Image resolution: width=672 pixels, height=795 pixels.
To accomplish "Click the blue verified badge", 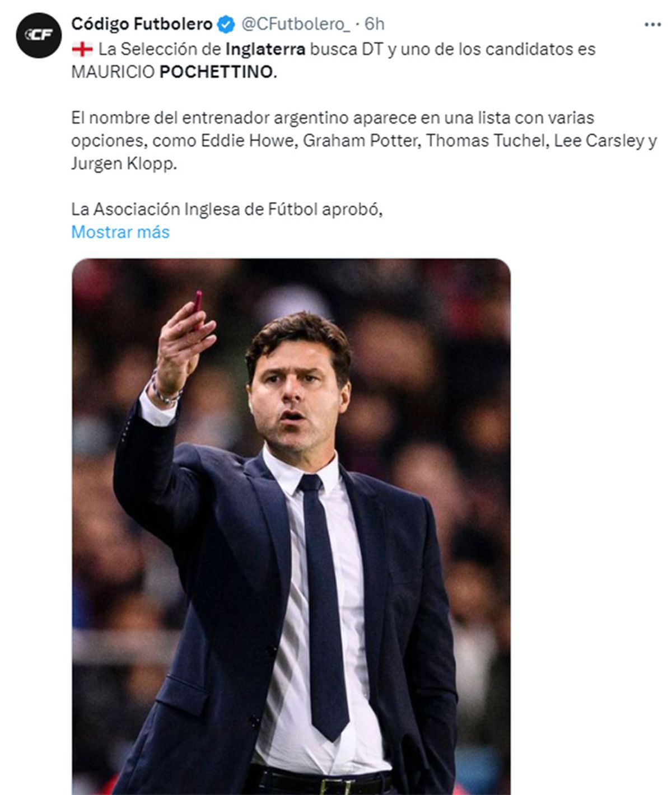I will [x=226, y=24].
